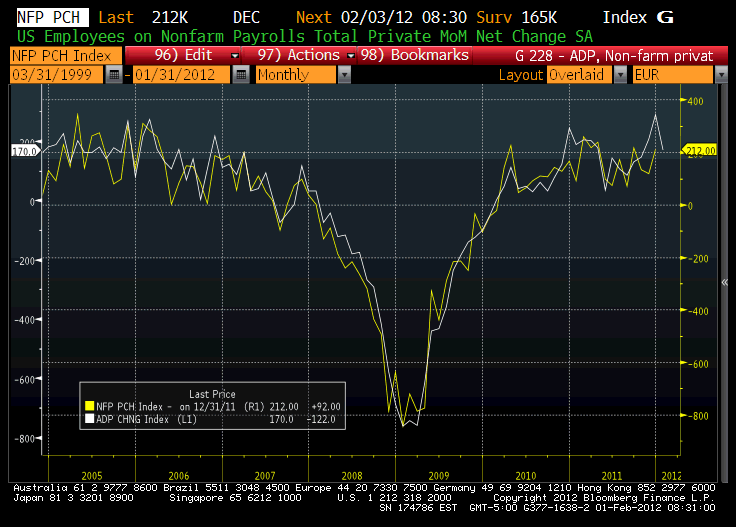This screenshot has height=527, width=736.
Task: Click the Next 02/03/12 08:30 release date
Action: (x=381, y=17)
